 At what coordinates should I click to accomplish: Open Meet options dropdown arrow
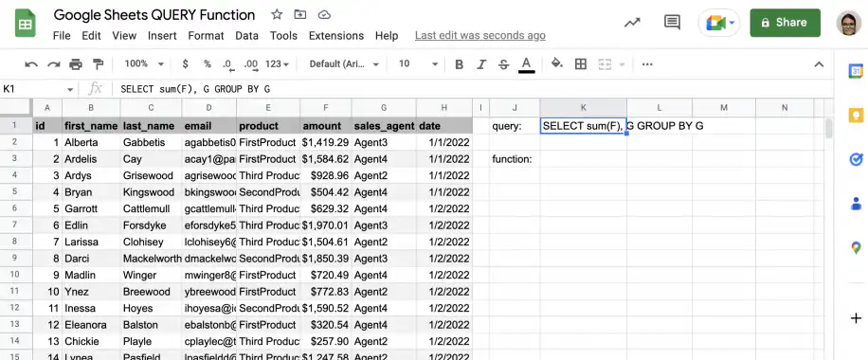point(732,23)
